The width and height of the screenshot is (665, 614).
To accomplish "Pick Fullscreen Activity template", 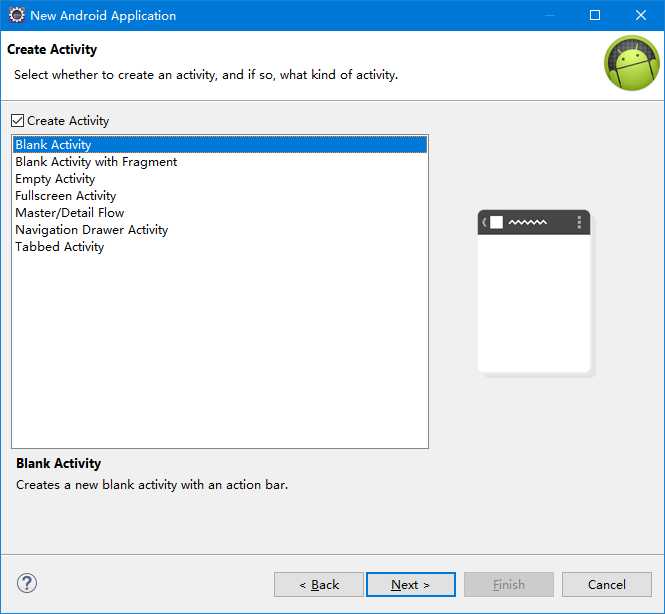I will coord(220,195).
